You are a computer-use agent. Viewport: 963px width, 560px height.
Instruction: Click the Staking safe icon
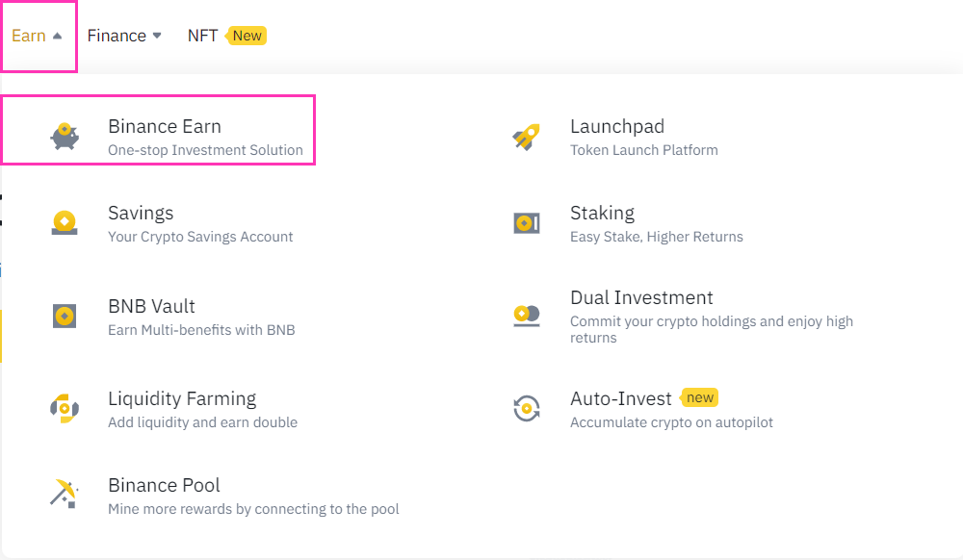(527, 223)
